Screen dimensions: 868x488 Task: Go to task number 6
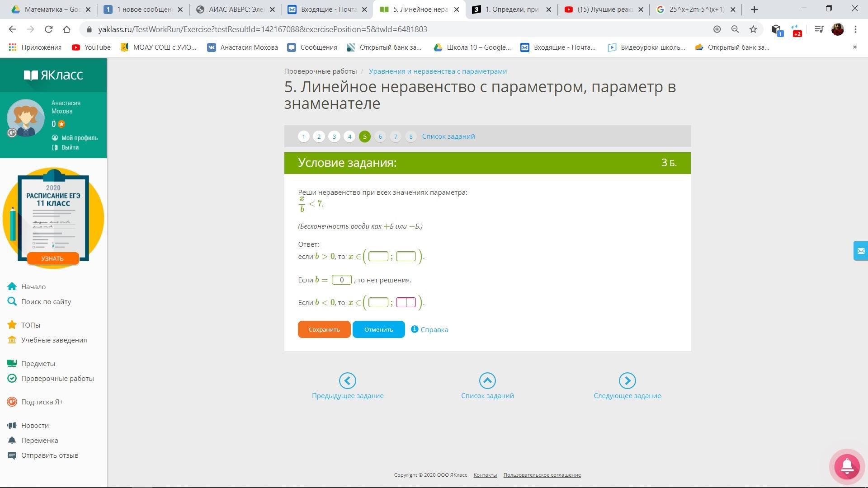[x=380, y=136]
